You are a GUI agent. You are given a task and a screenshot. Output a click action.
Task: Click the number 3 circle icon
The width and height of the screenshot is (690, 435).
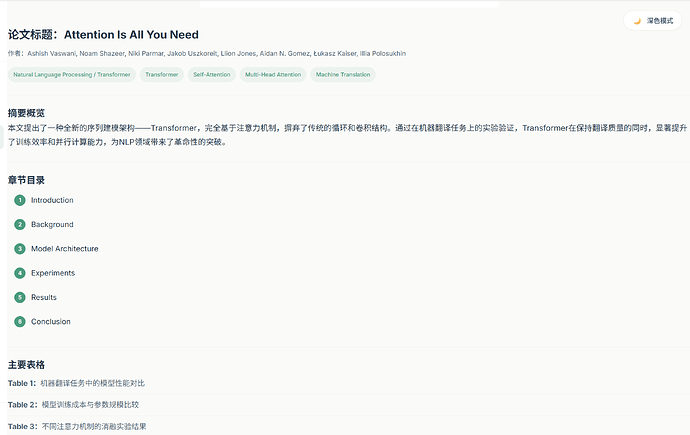[20, 249]
